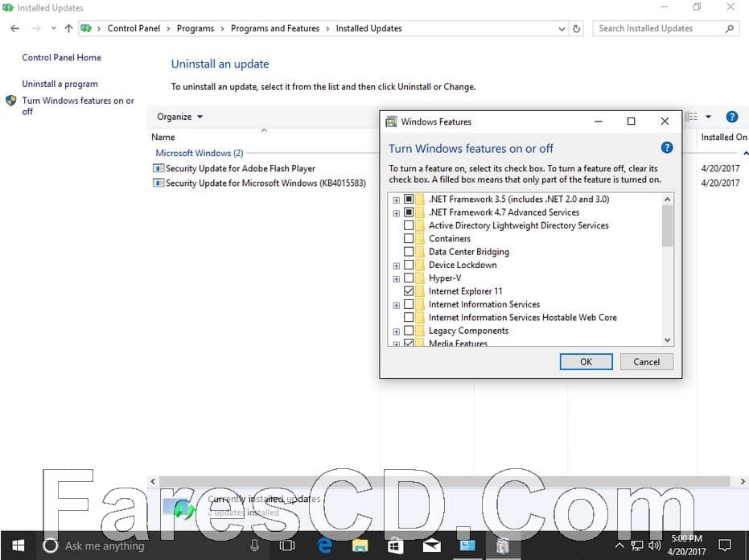Expand .NET Framework 4.7 Advanced Services node
This screenshot has height=560, width=749.
pyautogui.click(x=397, y=213)
